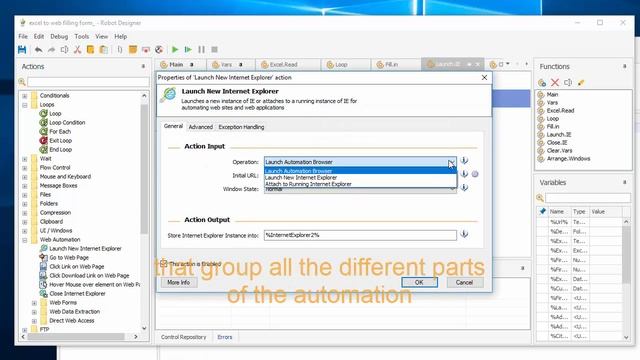Click info icon beside Initial URL field
This screenshot has height=360, width=640.
click(x=464, y=174)
